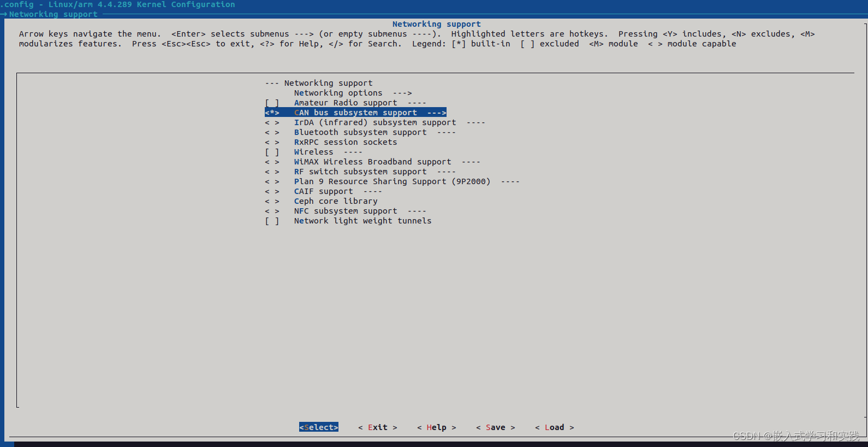Click the centered 'Networking support' dialog title
This screenshot has width=868, height=447.
point(437,24)
